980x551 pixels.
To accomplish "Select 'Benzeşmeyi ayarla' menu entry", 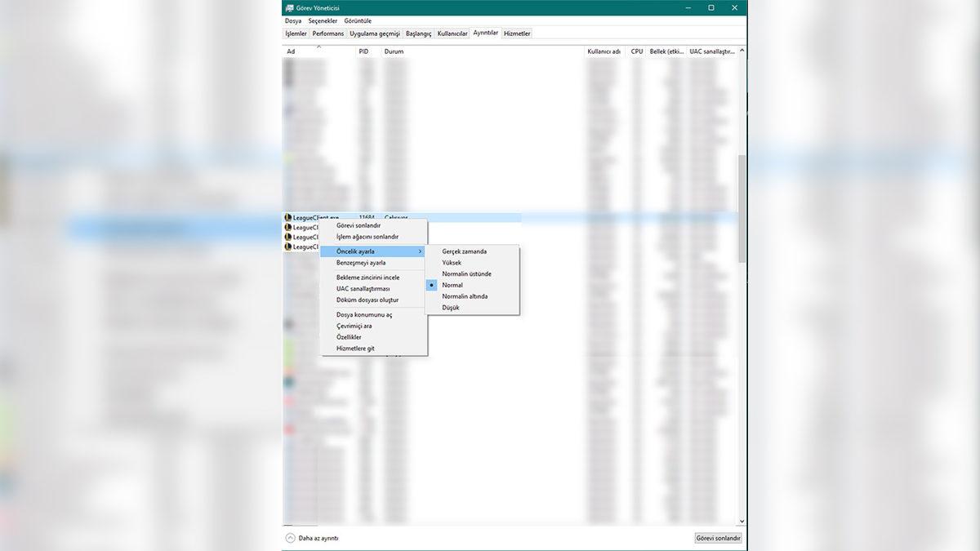I will tap(361, 263).
